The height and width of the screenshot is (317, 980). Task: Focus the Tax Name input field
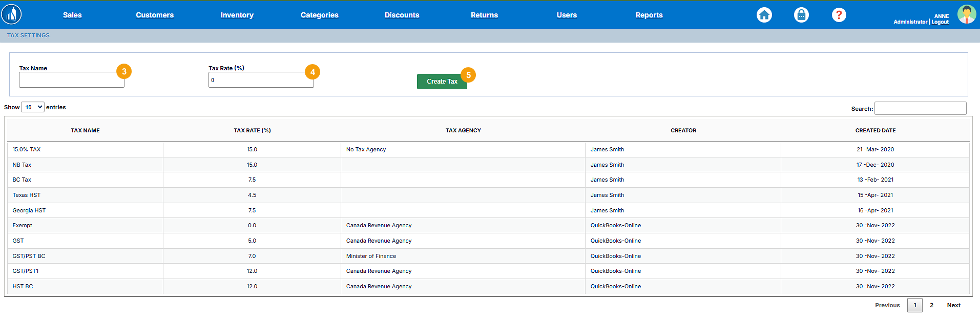pos(71,80)
